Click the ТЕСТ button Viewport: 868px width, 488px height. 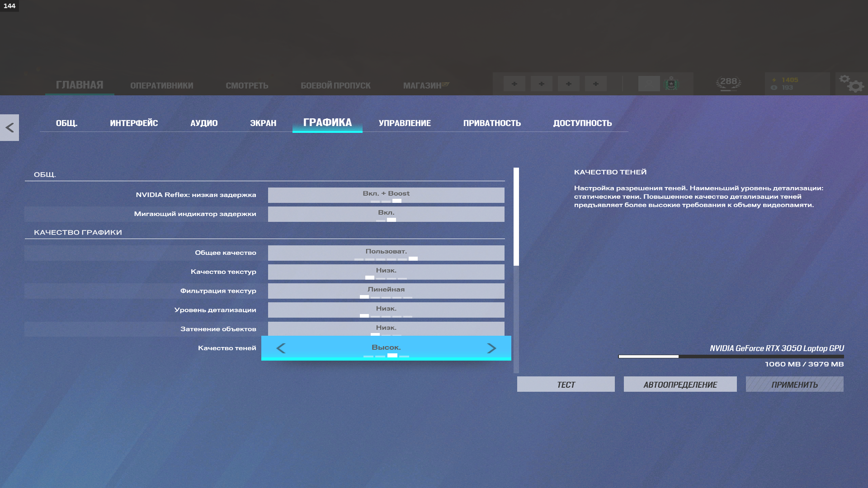point(566,385)
